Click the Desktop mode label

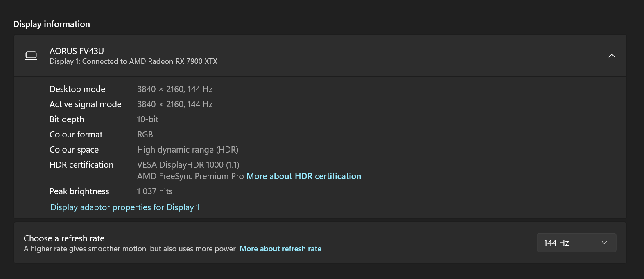tap(77, 89)
